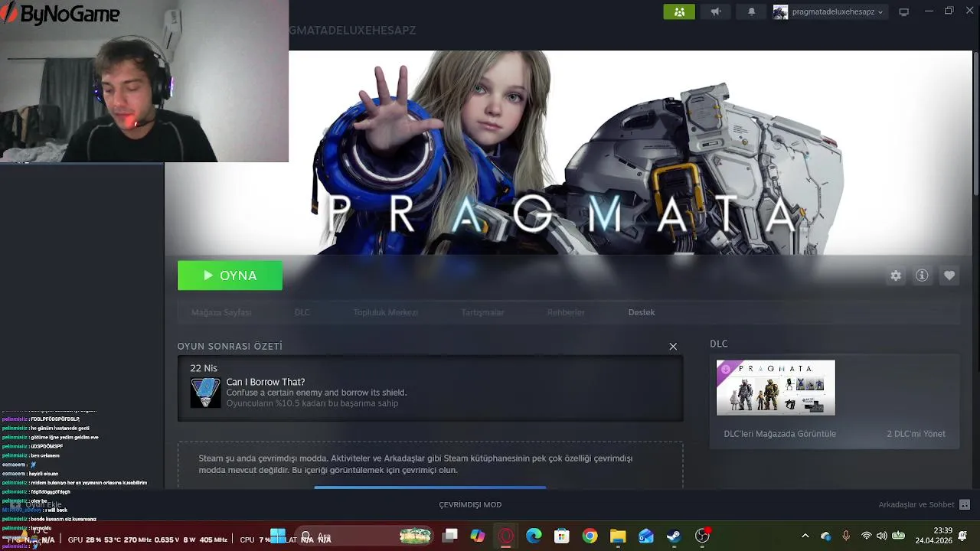Open the Steam notifications bell
The width and height of the screenshot is (980, 551).
[751, 11]
